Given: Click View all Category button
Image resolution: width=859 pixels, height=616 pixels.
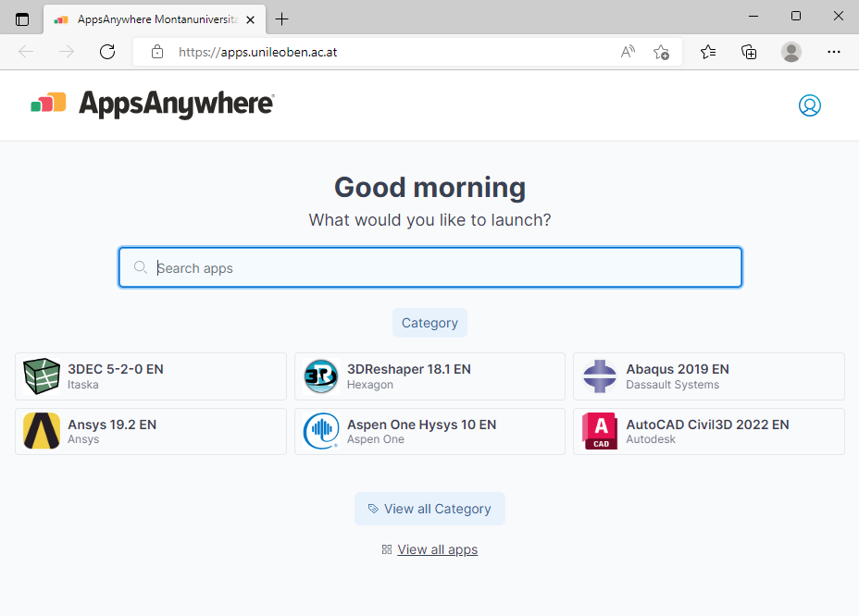Looking at the screenshot, I should [x=429, y=509].
